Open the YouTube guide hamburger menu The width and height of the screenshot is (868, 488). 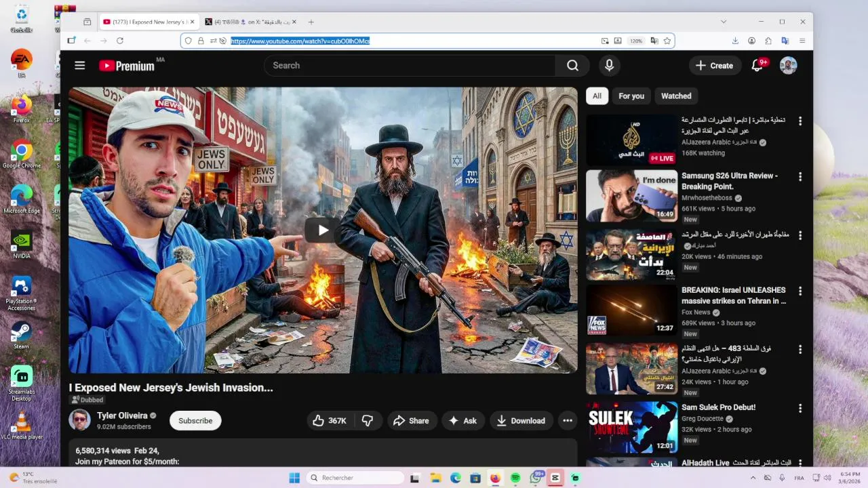tap(80, 66)
